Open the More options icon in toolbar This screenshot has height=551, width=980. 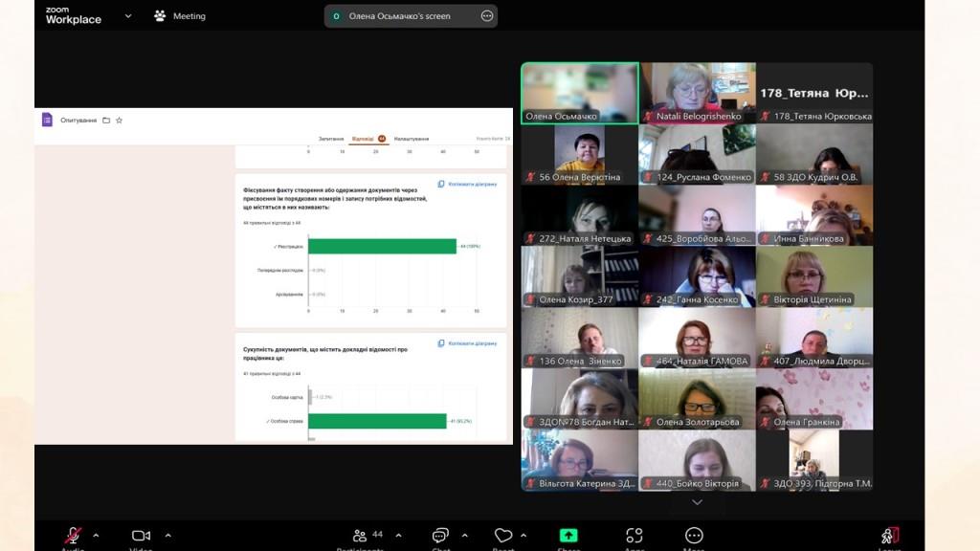[x=694, y=536]
